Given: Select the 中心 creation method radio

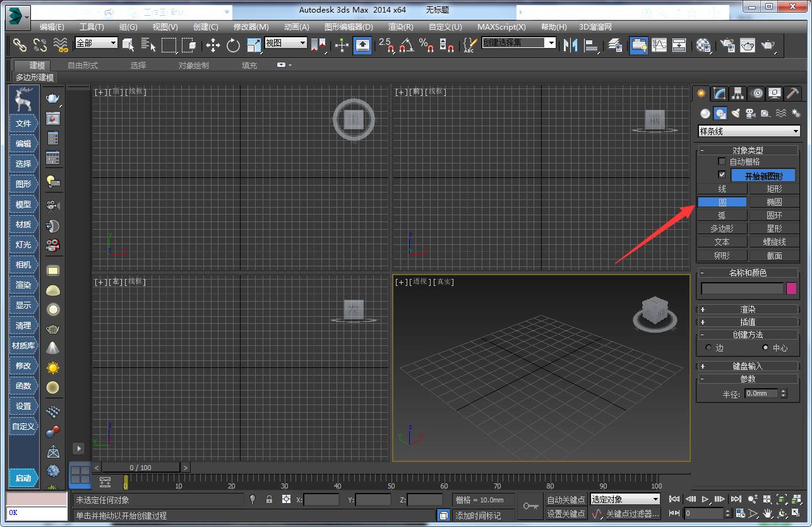Looking at the screenshot, I should pyautogui.click(x=766, y=348).
